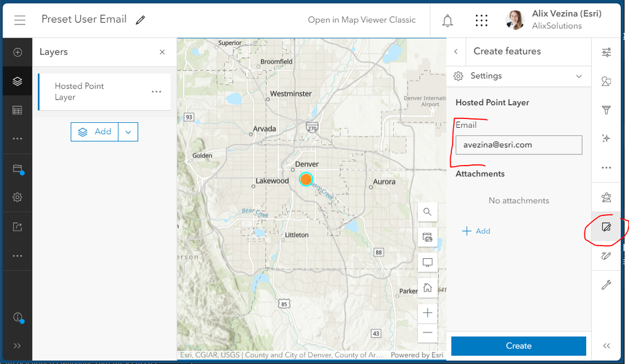Viewport: 629px width, 364px height.
Task: Open options for Hosted Point Layer
Action: point(156,92)
